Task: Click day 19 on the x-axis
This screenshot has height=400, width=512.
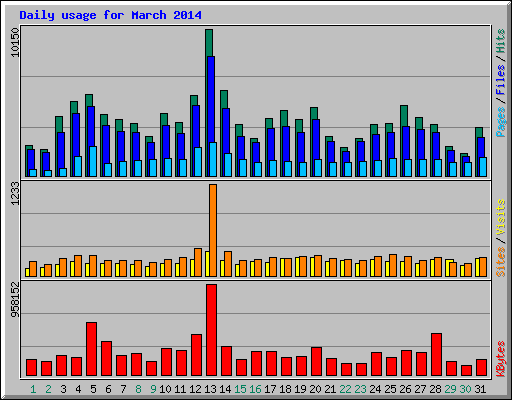Action: 300,389
